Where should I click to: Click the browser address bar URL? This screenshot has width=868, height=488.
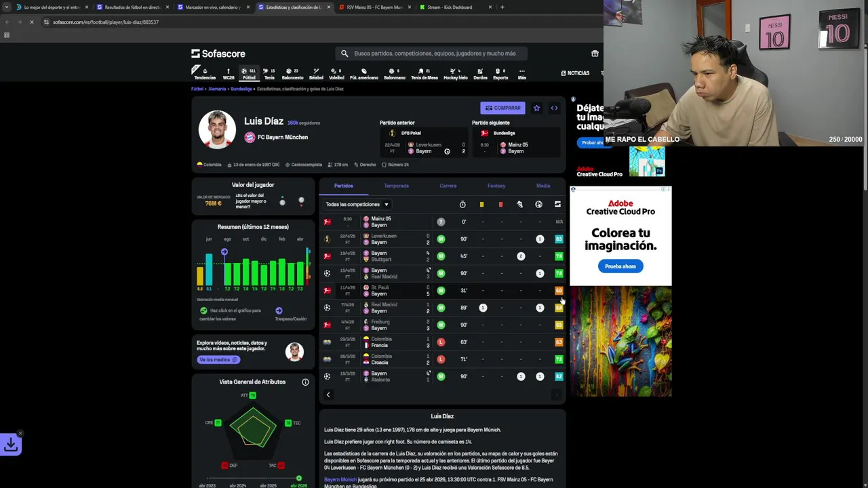pyautogui.click(x=106, y=22)
